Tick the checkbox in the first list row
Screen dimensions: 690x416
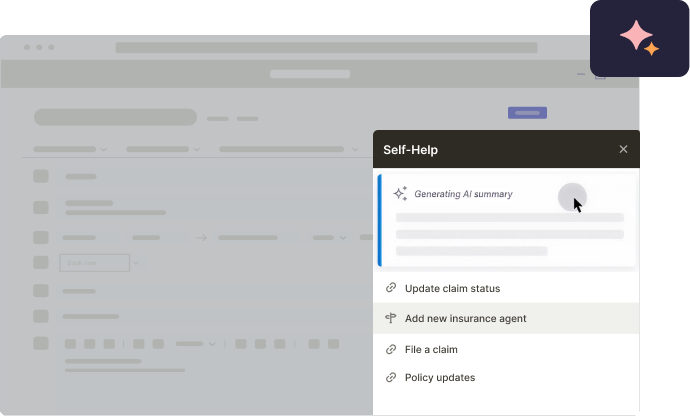41,176
